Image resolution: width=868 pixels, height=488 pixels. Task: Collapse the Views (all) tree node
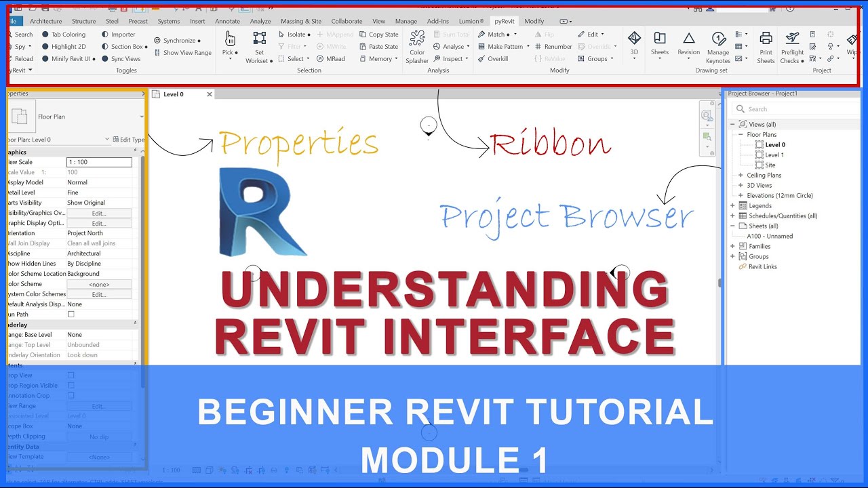(732, 125)
